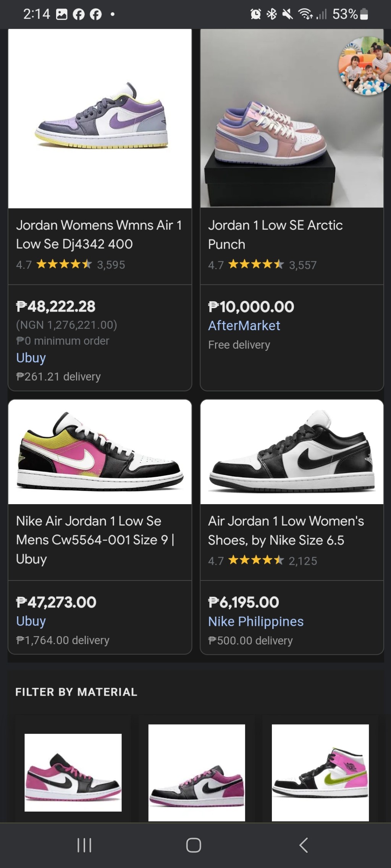Open the pink and yellow Jordan Cw5564-001 image
The height and width of the screenshot is (868, 391).
coord(100,452)
